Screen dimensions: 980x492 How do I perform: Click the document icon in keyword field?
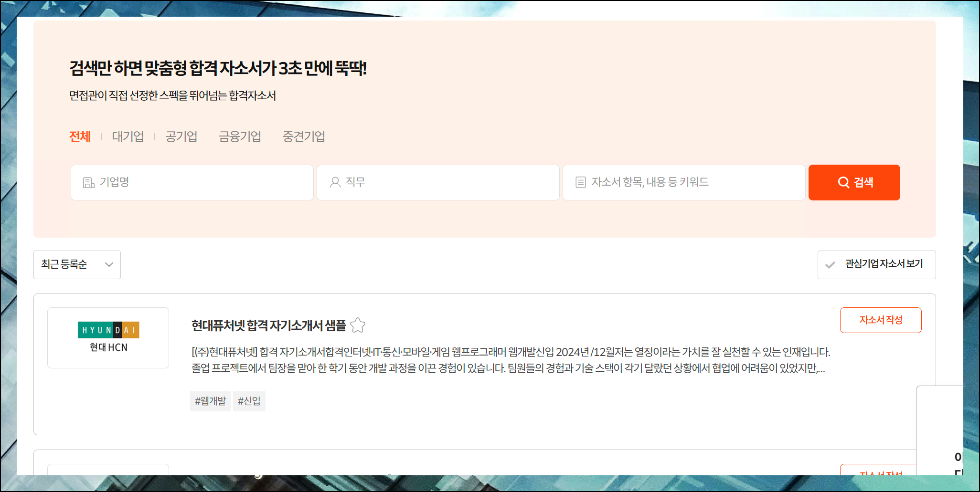[581, 182]
